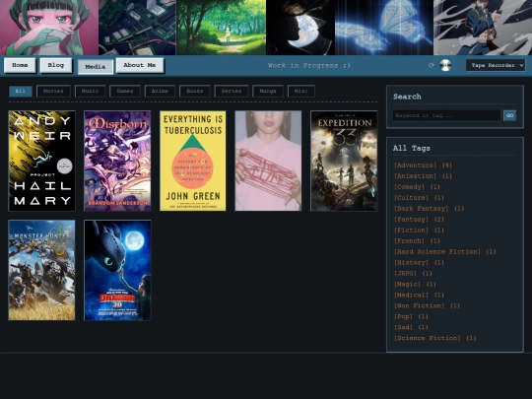Image resolution: width=532 pixels, height=399 pixels.
Task: Select the [French] tag
Action: pyautogui.click(x=409, y=241)
